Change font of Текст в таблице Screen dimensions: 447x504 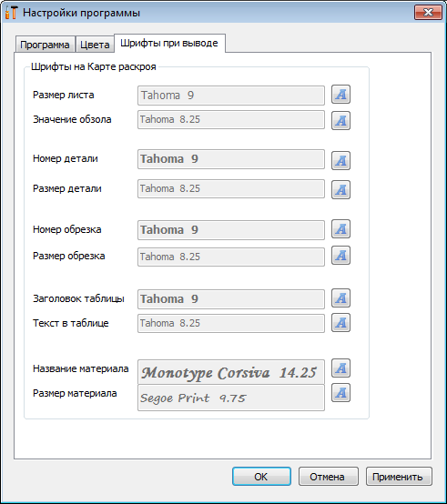340,323
